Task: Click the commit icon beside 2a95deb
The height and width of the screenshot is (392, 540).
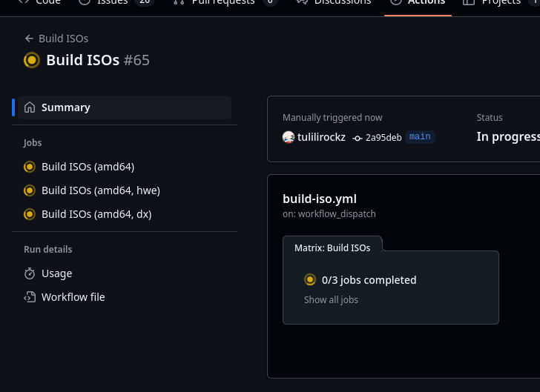Action: point(358,138)
